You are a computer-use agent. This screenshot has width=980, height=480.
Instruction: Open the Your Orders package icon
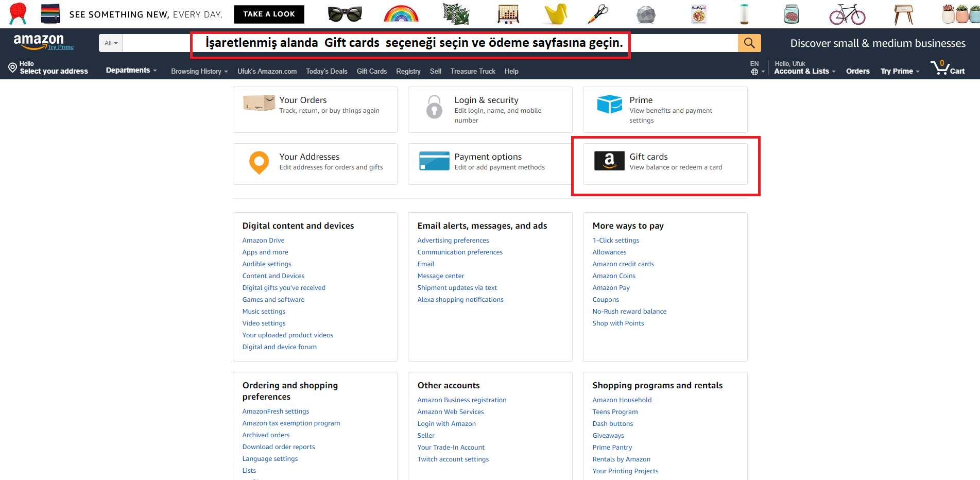(x=259, y=102)
